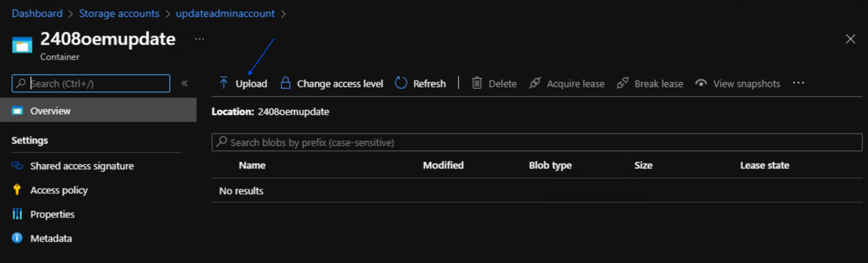Go to Dashboard breadcrumb link
Viewport: 868px width, 263px height.
(x=37, y=13)
